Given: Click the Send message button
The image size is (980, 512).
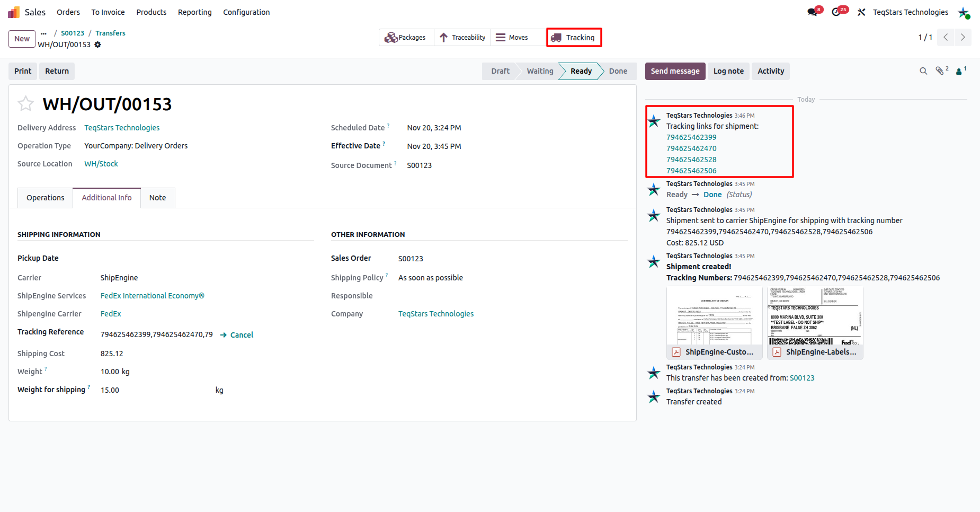Looking at the screenshot, I should click(x=675, y=71).
